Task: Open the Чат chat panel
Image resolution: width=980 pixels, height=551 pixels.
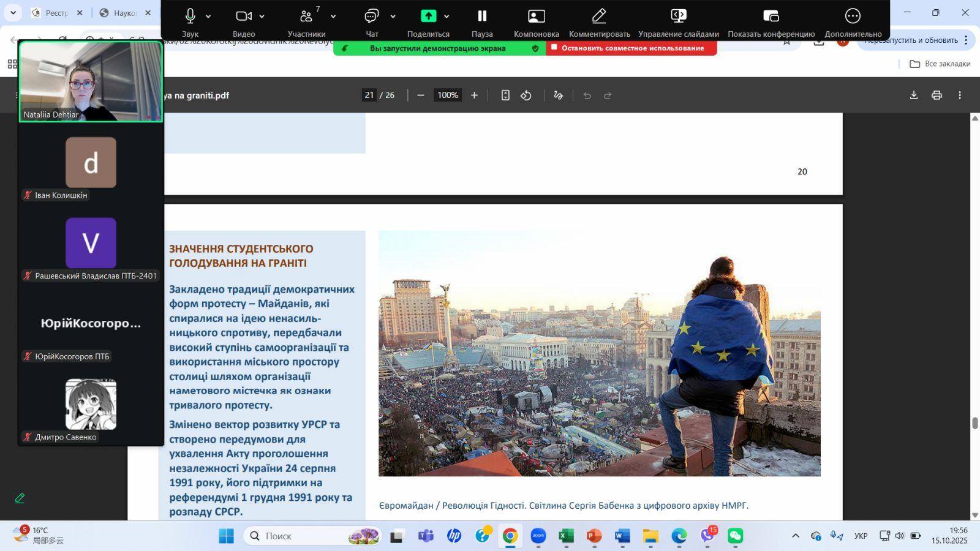Action: click(371, 17)
